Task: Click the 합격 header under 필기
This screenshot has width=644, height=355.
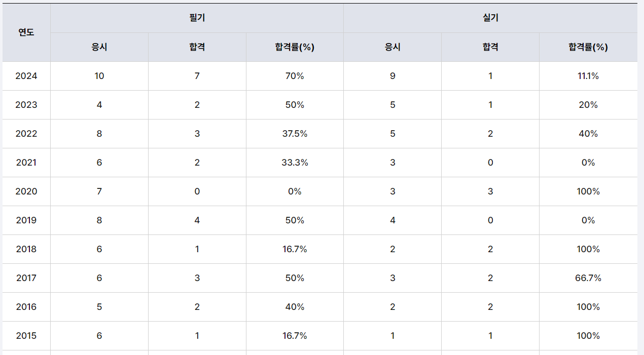Action: [197, 47]
